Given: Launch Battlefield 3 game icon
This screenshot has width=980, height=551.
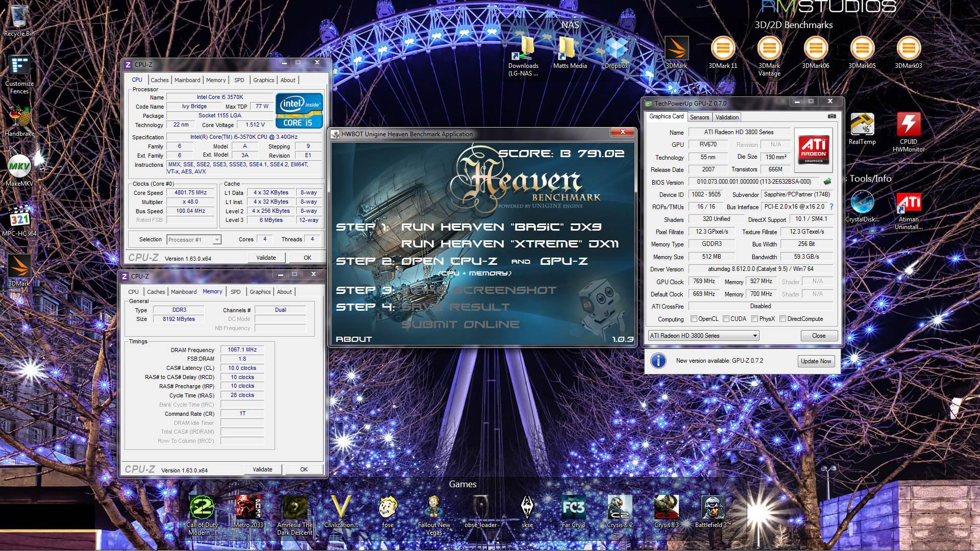Looking at the screenshot, I should click(x=713, y=512).
